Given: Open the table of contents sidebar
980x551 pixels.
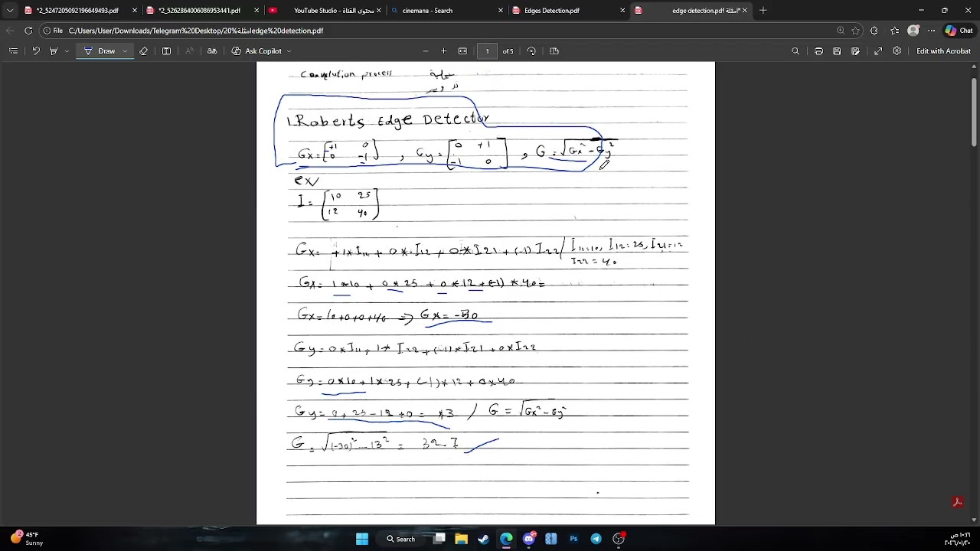Looking at the screenshot, I should [x=13, y=51].
